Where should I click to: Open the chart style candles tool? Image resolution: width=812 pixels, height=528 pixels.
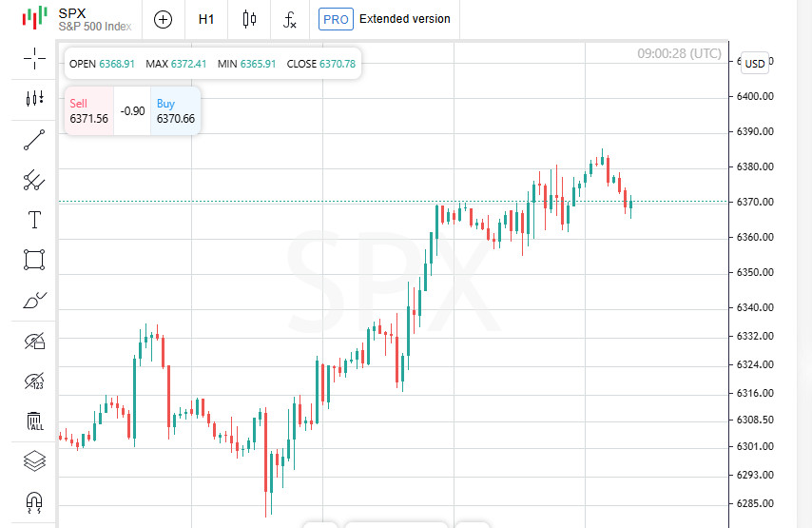34,98
